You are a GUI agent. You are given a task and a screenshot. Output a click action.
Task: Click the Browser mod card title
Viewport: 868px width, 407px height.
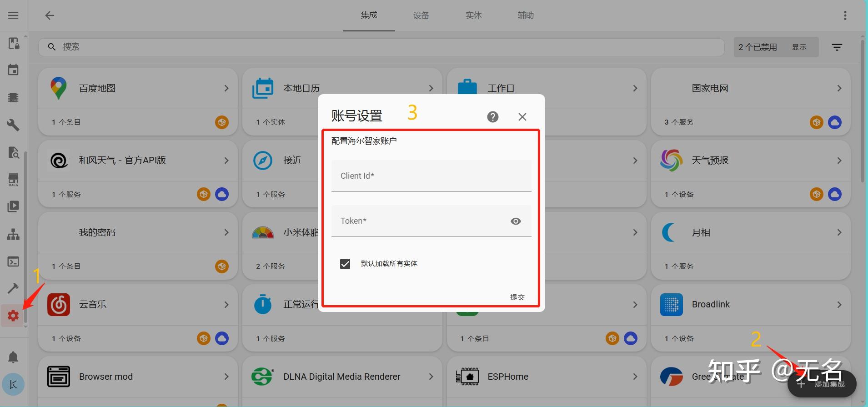(106, 377)
